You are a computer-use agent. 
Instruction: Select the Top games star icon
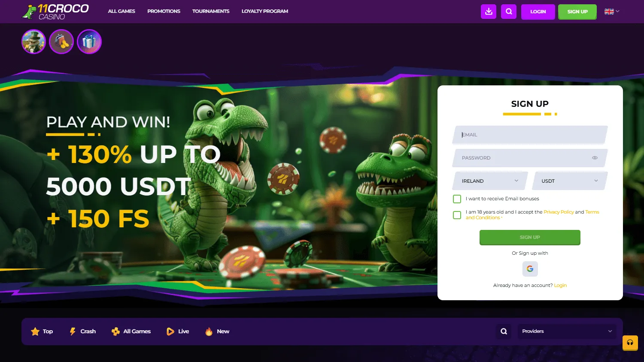tap(35, 331)
